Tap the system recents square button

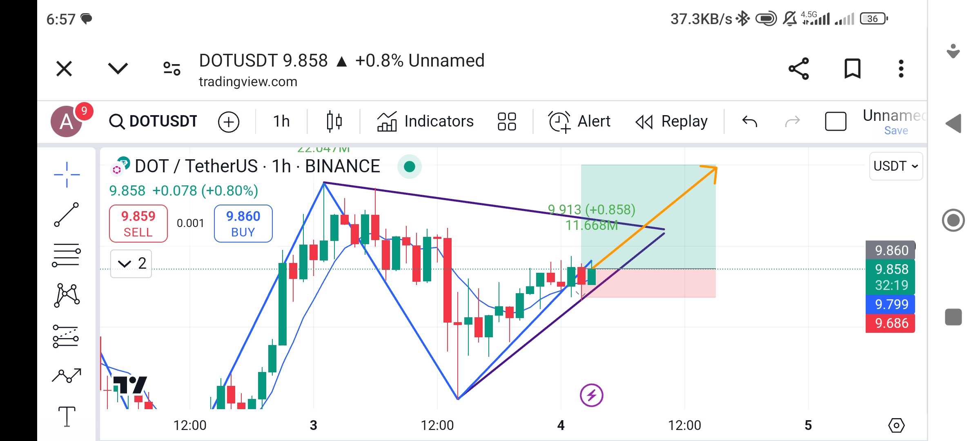953,317
